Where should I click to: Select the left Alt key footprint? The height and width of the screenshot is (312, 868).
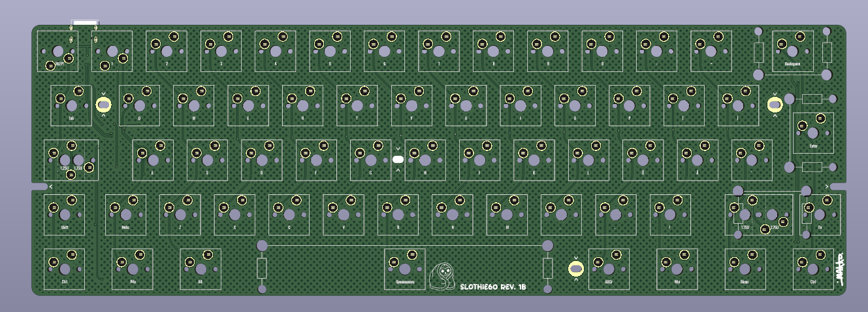(201, 269)
